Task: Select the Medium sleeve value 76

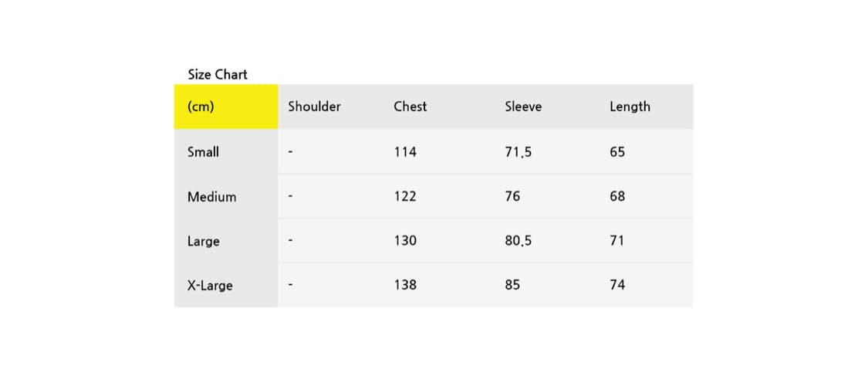Action: tap(512, 196)
